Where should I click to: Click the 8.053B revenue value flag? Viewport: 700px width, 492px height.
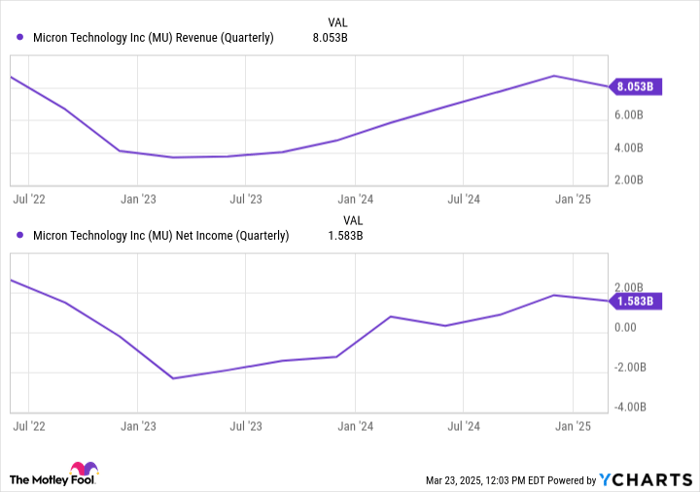click(635, 87)
